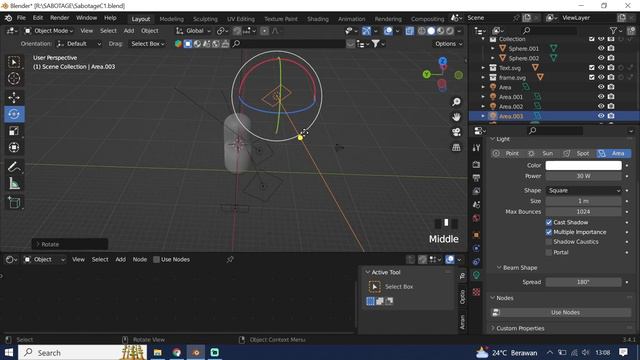Switch to rendered viewport shading
Image resolution: width=640 pixels, height=360 pixels.
point(449,31)
